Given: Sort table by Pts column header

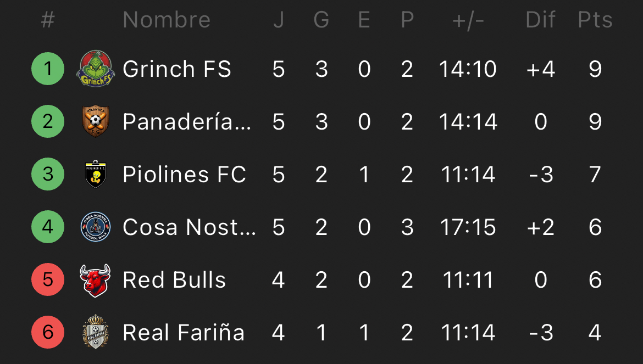Looking at the screenshot, I should [x=595, y=20].
